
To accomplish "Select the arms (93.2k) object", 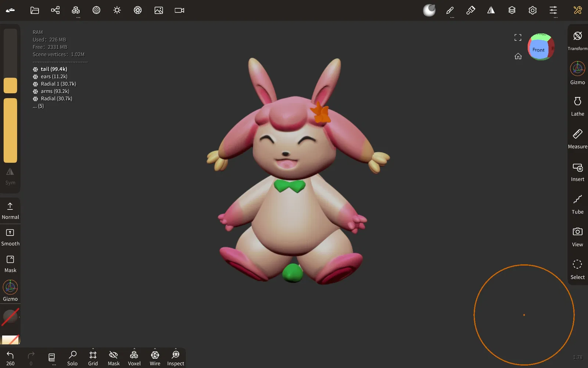I will [51, 91].
